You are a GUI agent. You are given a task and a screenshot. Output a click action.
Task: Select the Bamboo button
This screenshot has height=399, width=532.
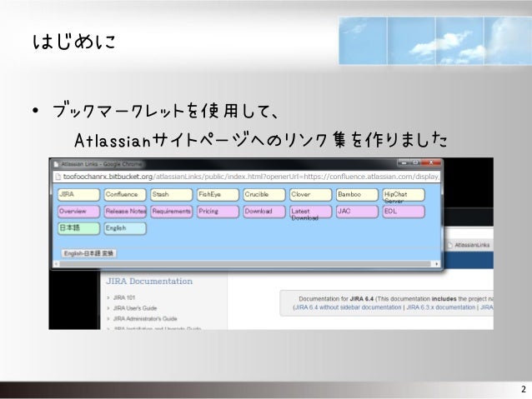pyautogui.click(x=357, y=195)
